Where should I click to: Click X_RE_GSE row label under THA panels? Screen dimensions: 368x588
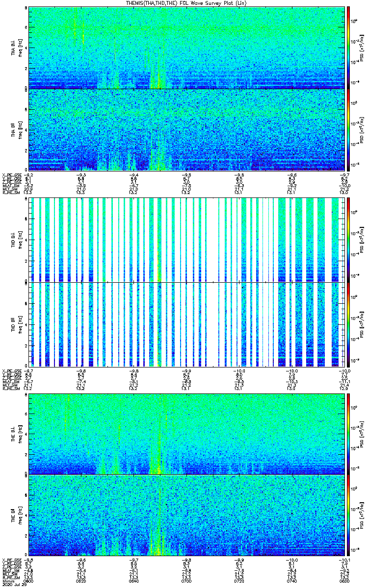[x=11, y=174]
